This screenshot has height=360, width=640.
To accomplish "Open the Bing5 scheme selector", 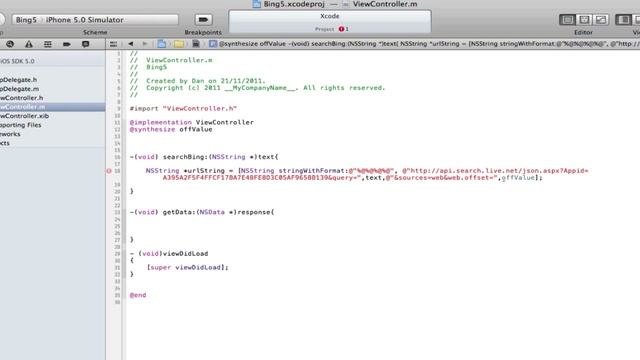I will [26, 20].
